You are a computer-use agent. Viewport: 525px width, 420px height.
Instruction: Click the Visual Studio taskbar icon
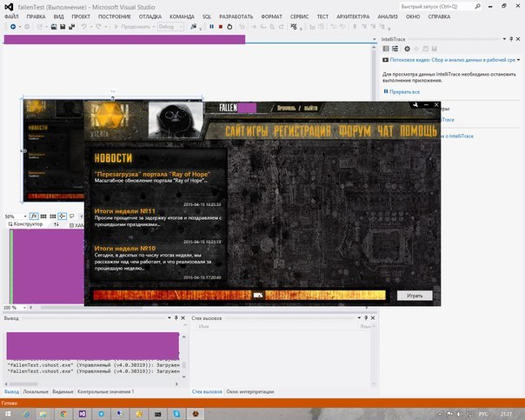(x=83, y=414)
